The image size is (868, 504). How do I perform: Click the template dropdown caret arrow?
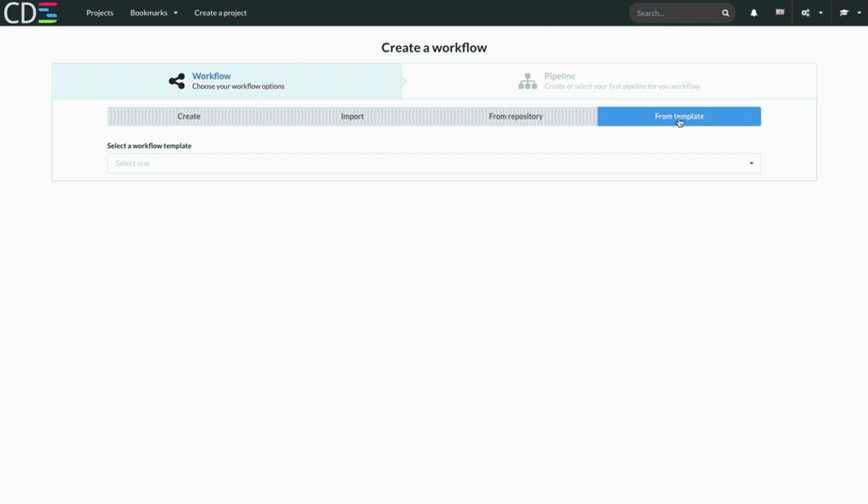tap(751, 164)
